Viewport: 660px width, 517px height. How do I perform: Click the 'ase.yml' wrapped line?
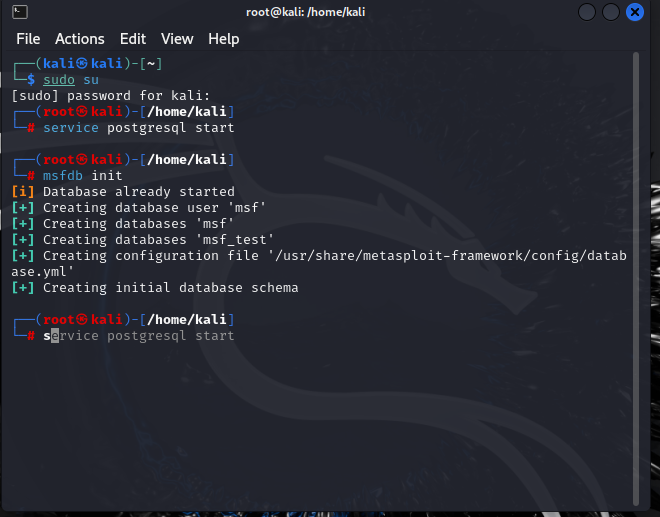pyautogui.click(x=43, y=272)
